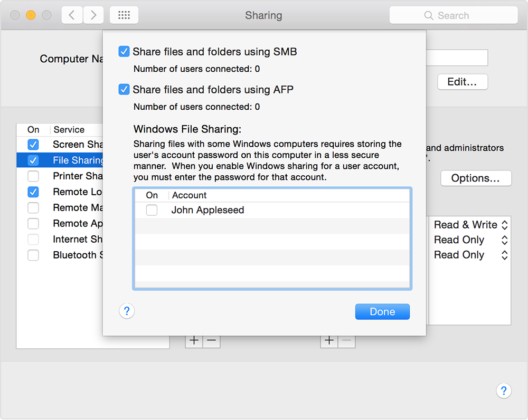The width and height of the screenshot is (528, 420).
Task: Add a shared folder with the plus button
Action: pos(194,340)
